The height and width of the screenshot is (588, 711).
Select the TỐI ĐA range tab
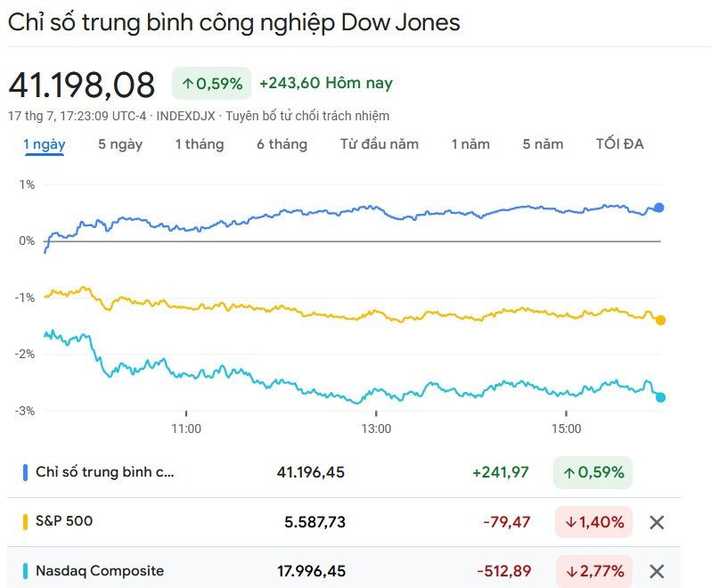point(620,144)
